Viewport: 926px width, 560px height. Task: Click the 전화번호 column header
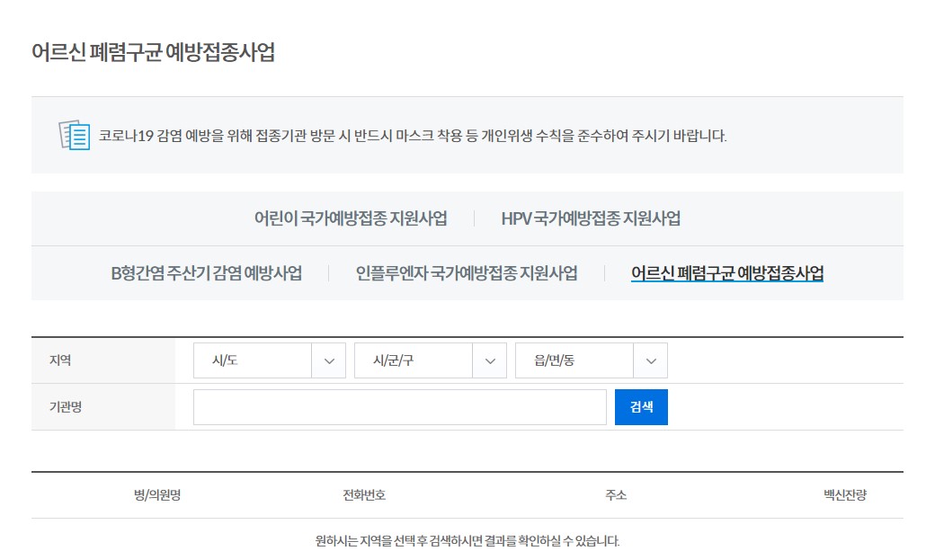pos(364,495)
